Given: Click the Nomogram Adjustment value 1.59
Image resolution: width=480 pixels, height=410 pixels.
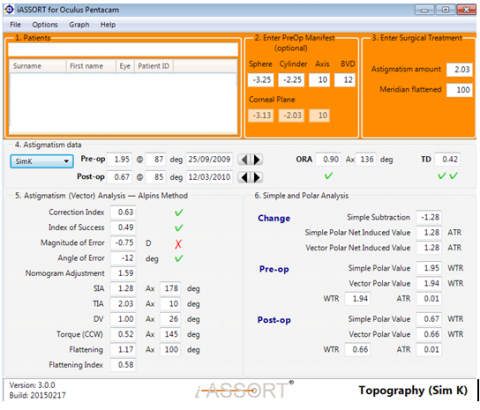Looking at the screenshot, I should (x=123, y=273).
